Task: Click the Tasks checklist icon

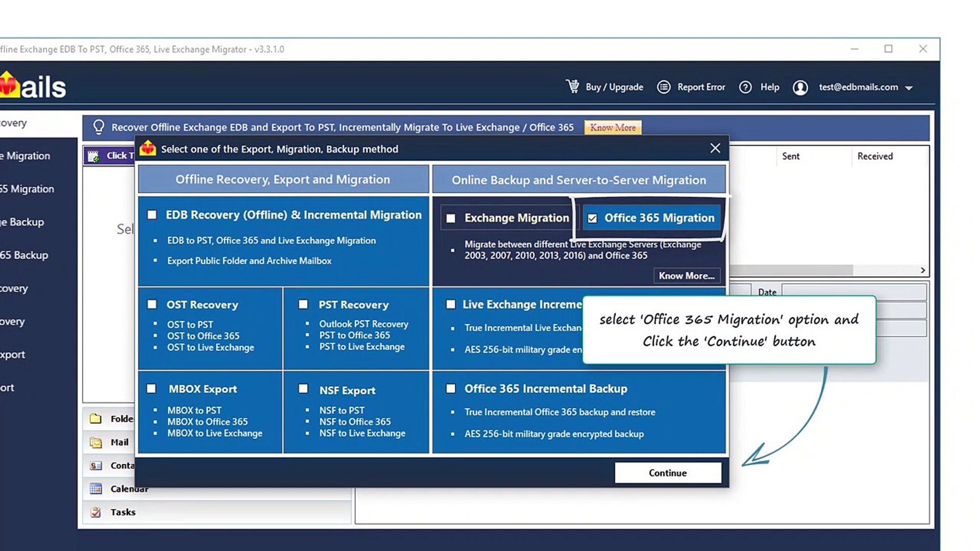Action: pos(95,512)
